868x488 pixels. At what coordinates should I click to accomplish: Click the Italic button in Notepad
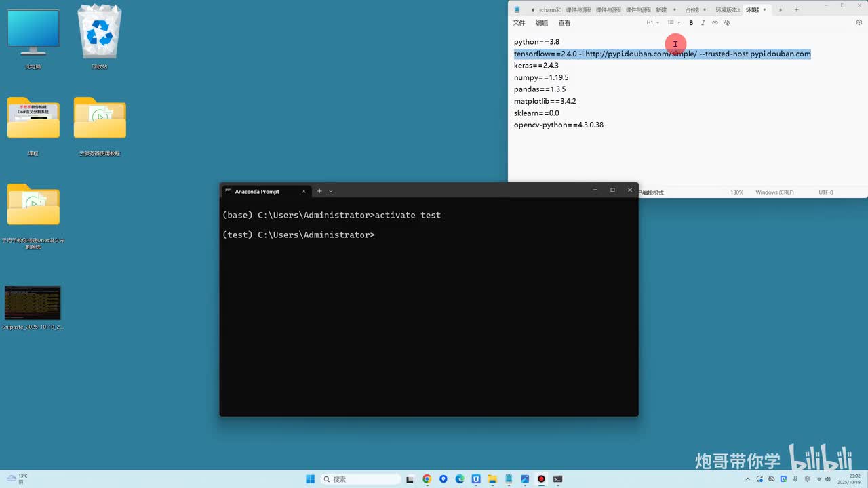[x=703, y=23]
